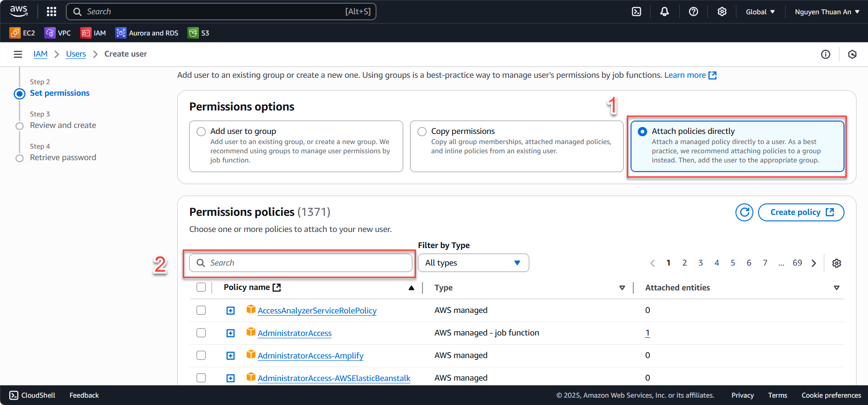868x405 pixels.
Task: Open the Learn more link
Action: pyautogui.click(x=690, y=75)
